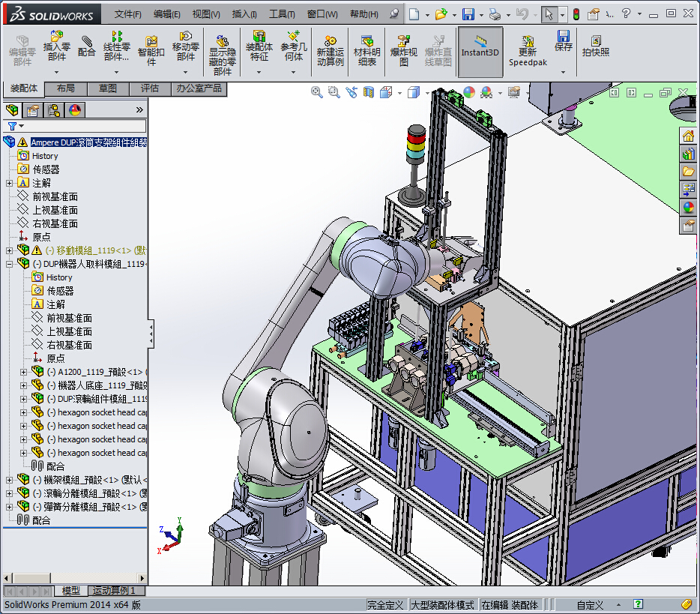Collapse the DUP機器人取料模組 tree node
Image resolution: width=700 pixels, height=614 pixels.
[x=9, y=264]
